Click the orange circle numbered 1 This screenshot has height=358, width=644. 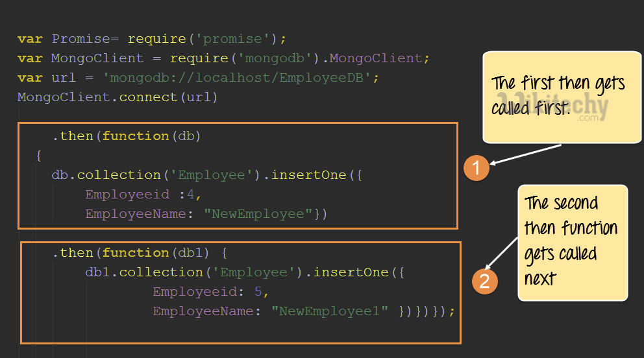[476, 169]
